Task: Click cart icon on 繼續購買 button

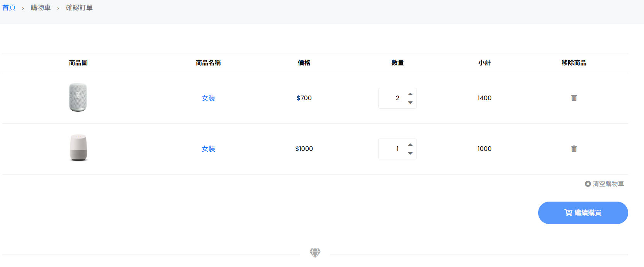Action: [x=568, y=212]
